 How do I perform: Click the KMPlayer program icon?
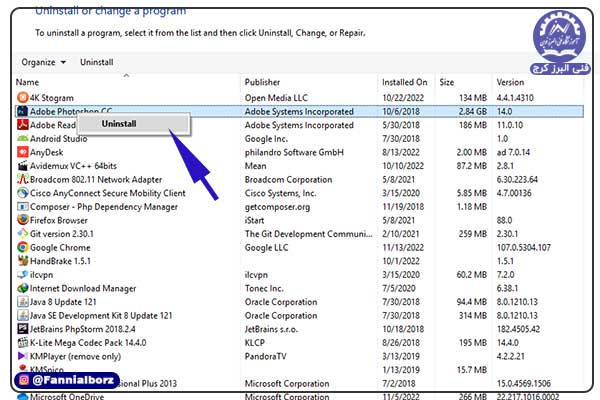[x=22, y=355]
